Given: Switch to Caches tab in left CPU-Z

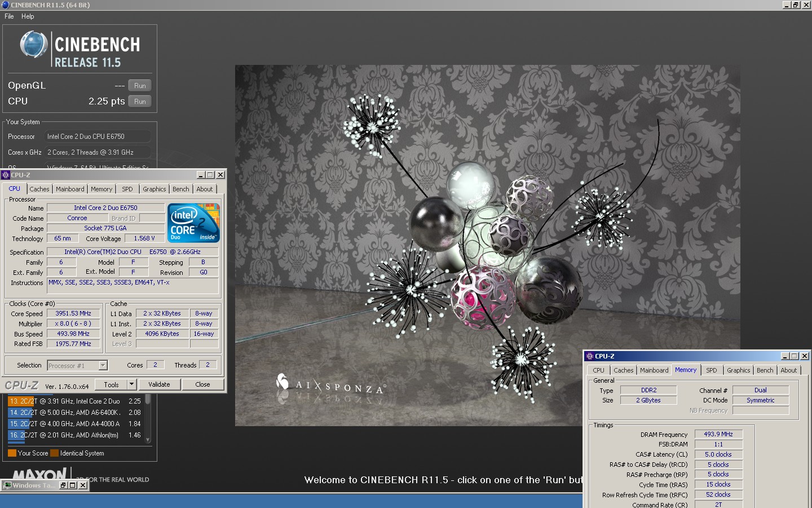Looking at the screenshot, I should point(39,189).
